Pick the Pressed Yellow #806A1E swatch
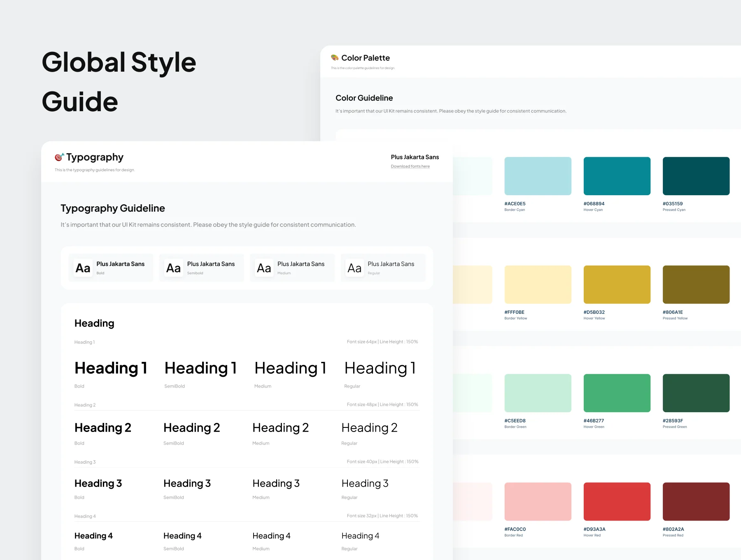This screenshot has width=741, height=560. (x=696, y=285)
